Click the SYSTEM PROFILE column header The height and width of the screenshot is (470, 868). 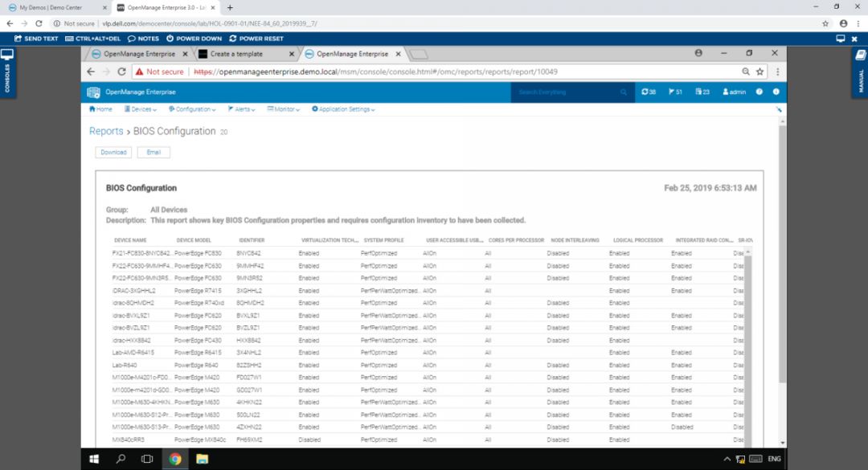(x=383, y=240)
